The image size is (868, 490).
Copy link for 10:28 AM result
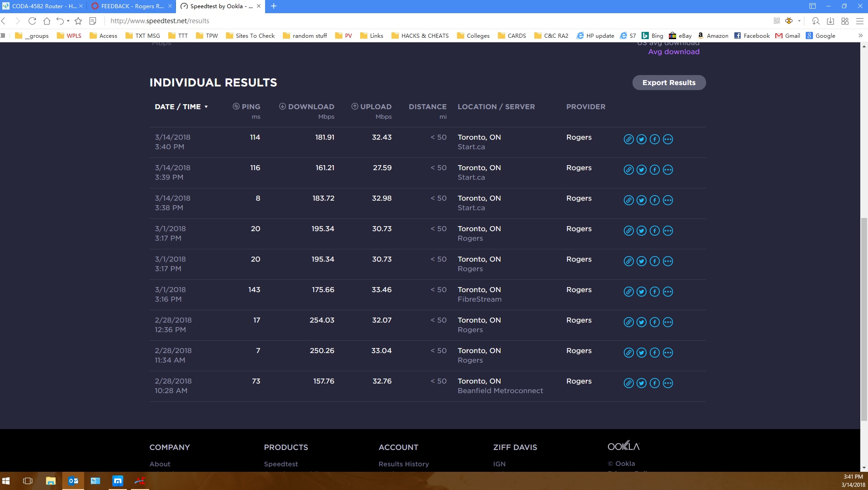point(628,383)
